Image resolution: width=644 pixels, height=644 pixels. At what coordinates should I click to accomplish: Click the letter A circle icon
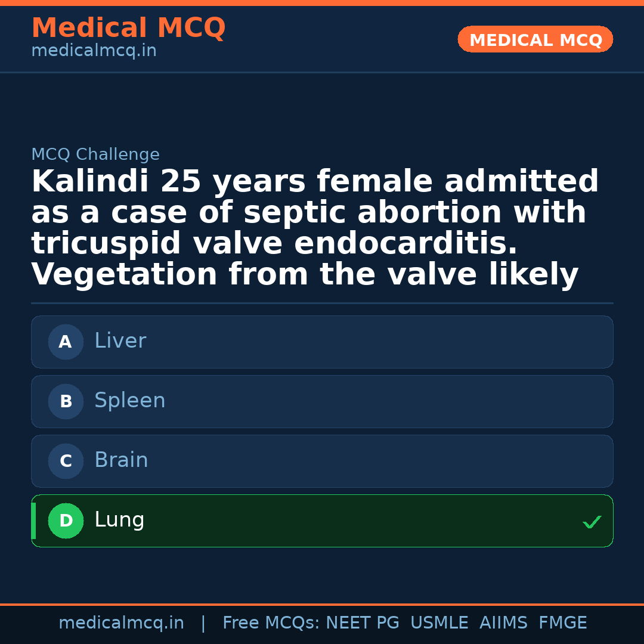66,342
